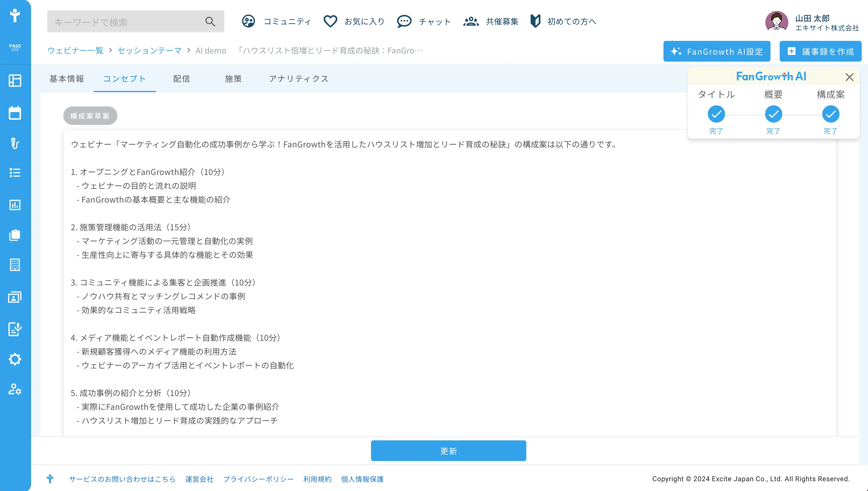Viewport: 868px width, 491px height.
Task: Open the 共催募集 menu label
Action: (x=502, y=21)
